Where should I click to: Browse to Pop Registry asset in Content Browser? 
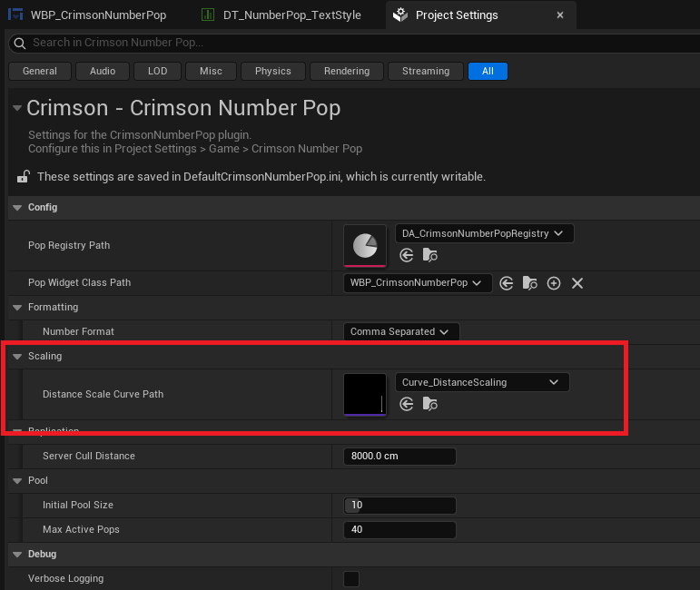pyautogui.click(x=430, y=255)
